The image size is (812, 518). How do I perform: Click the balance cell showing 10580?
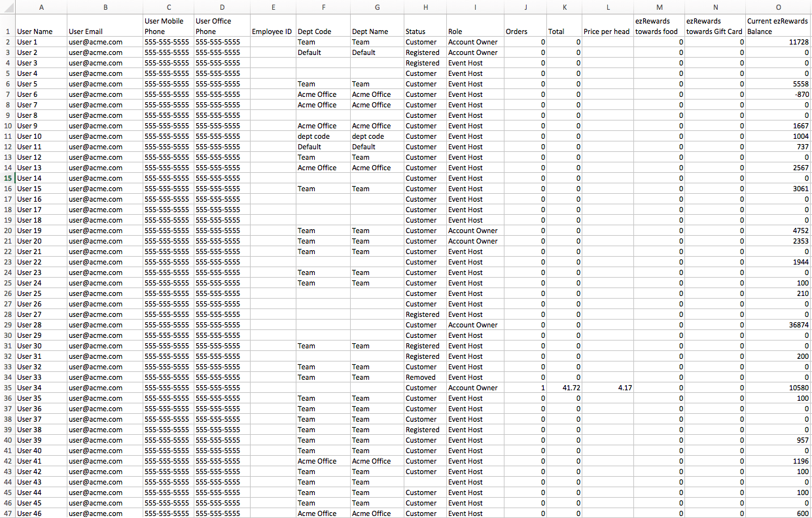pos(778,388)
